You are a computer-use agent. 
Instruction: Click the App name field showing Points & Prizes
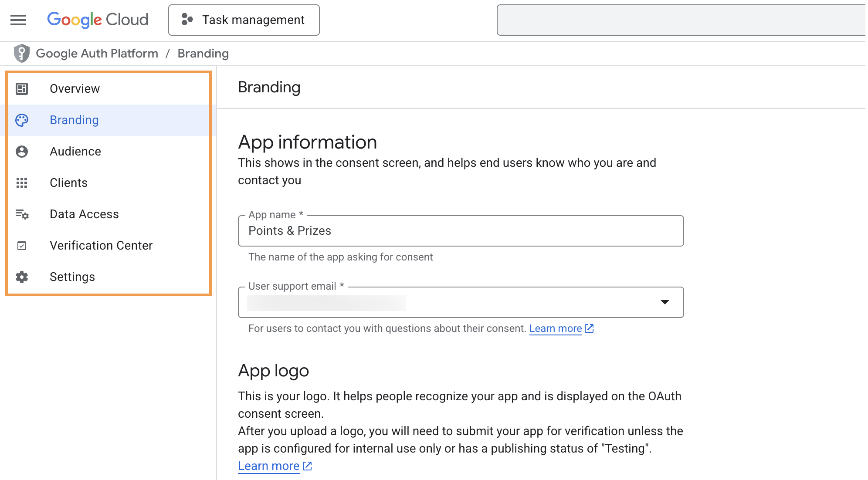(461, 231)
